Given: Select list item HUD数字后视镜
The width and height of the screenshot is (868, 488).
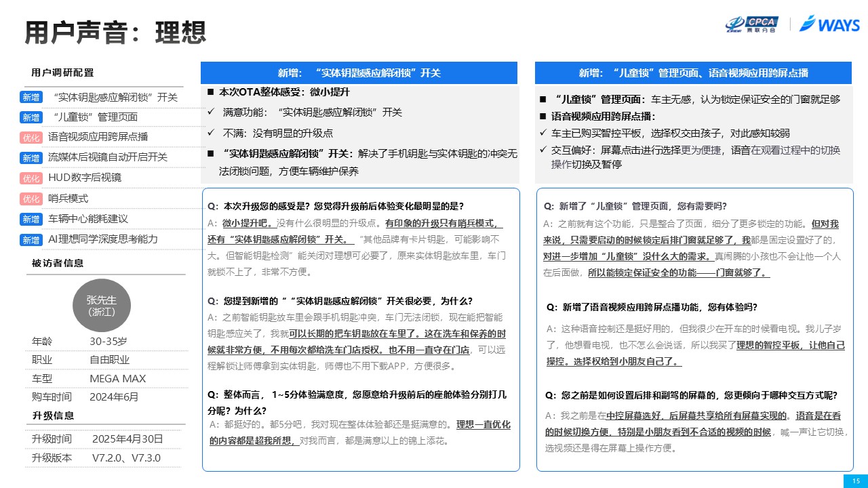Looking at the screenshot, I should 85,178.
